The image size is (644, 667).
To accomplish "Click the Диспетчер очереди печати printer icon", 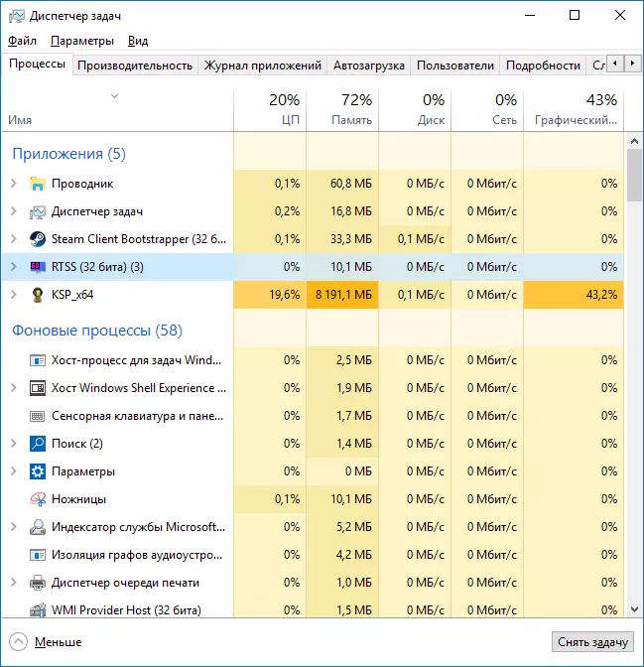I will tap(38, 583).
